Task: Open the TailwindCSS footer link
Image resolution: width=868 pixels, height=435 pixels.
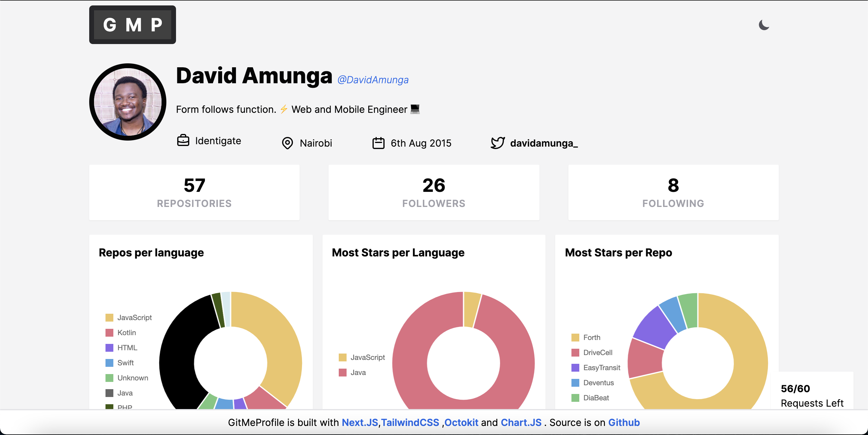Action: point(410,423)
